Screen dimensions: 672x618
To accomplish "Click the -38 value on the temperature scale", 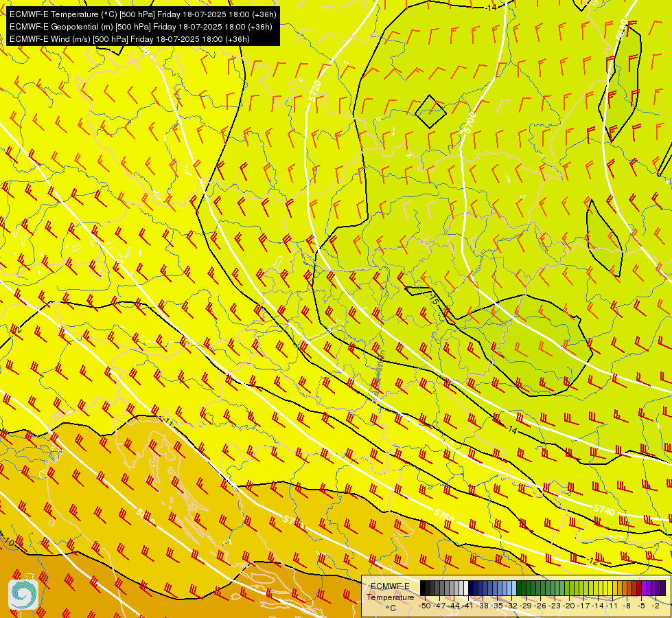I will pos(482,606).
